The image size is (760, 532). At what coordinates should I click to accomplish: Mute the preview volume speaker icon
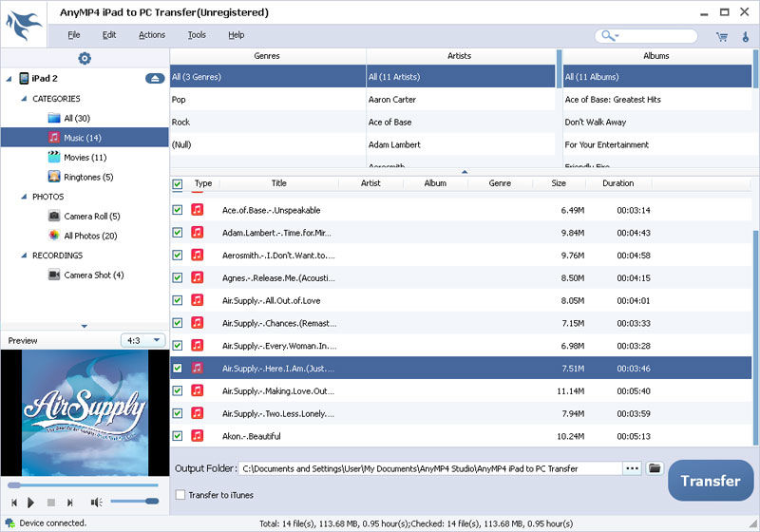click(96, 503)
